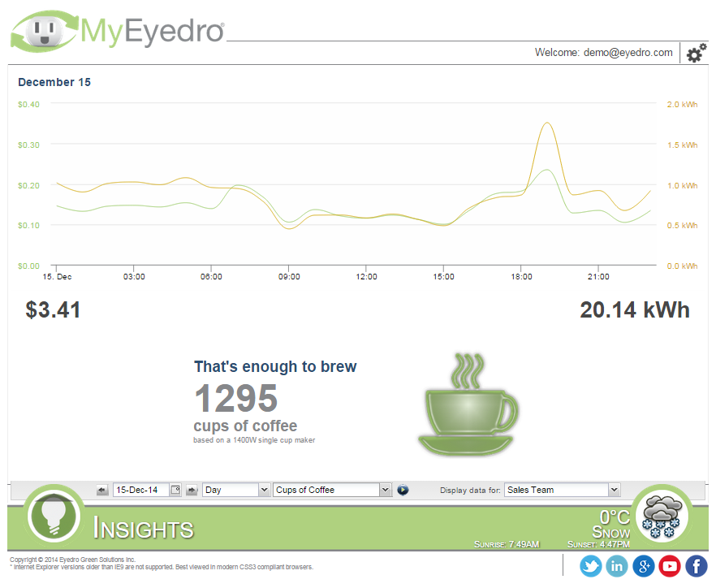Click the 1295 cups number
Image resolution: width=716 pixels, height=588 pixels.
click(236, 399)
